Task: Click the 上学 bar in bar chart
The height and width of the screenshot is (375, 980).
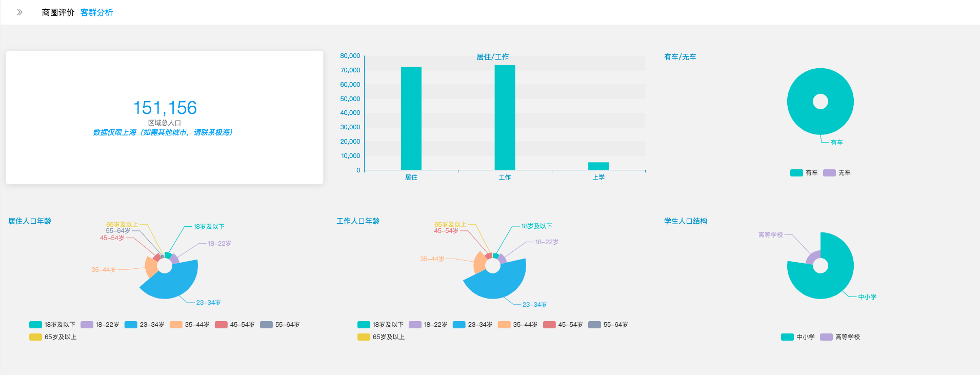Action: 598,166
